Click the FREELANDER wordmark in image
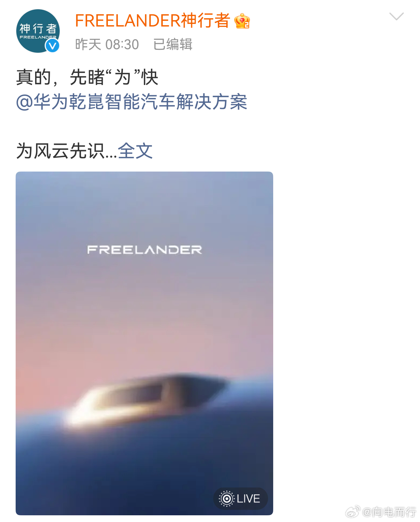Image resolution: width=420 pixels, height=522 pixels. pos(145,249)
